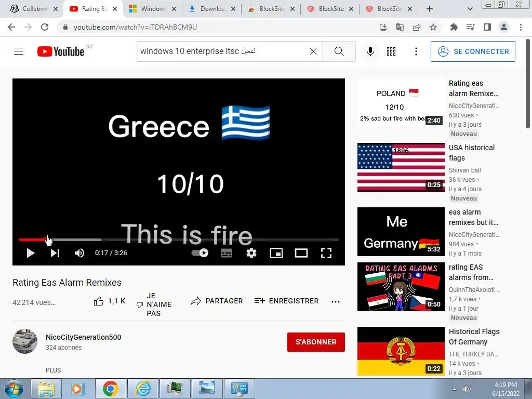The width and height of the screenshot is (532, 399).
Task: Open 'eas alarm remixes but it...' title
Action: tap(473, 217)
